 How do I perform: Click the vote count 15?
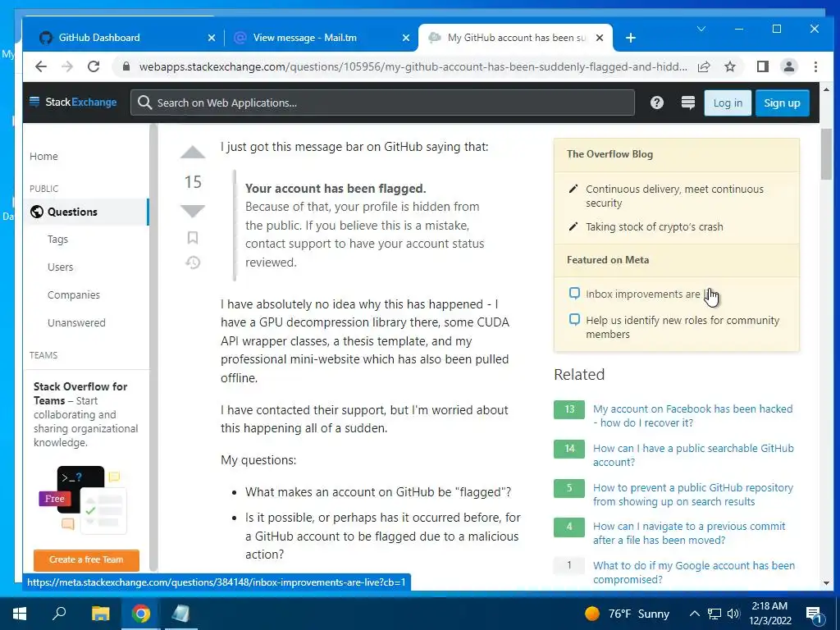[x=193, y=182]
